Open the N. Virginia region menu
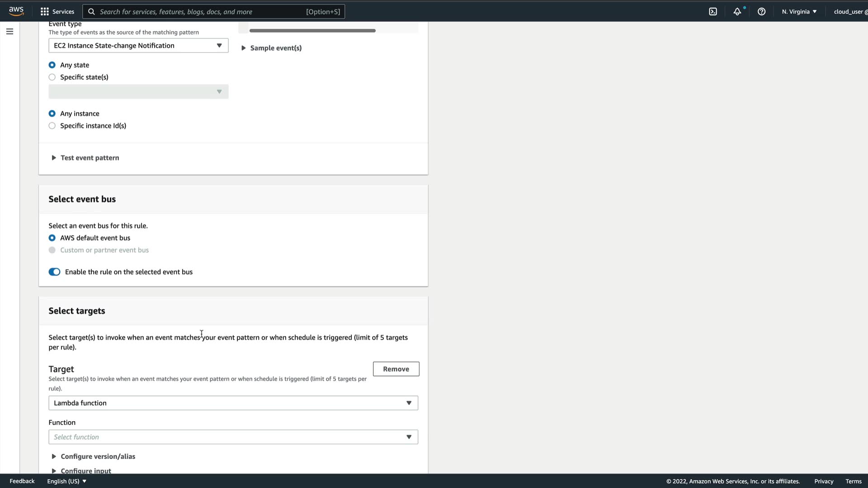This screenshot has height=488, width=868. point(799,12)
